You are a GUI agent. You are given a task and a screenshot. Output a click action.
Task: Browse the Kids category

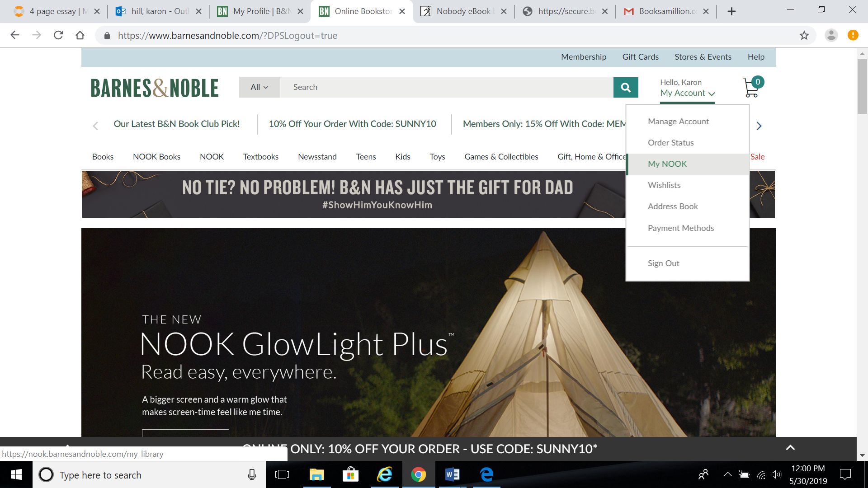coord(403,157)
